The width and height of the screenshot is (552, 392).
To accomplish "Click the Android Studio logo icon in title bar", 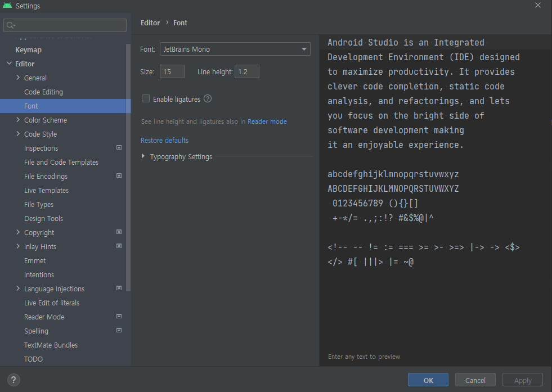I will [x=7, y=6].
